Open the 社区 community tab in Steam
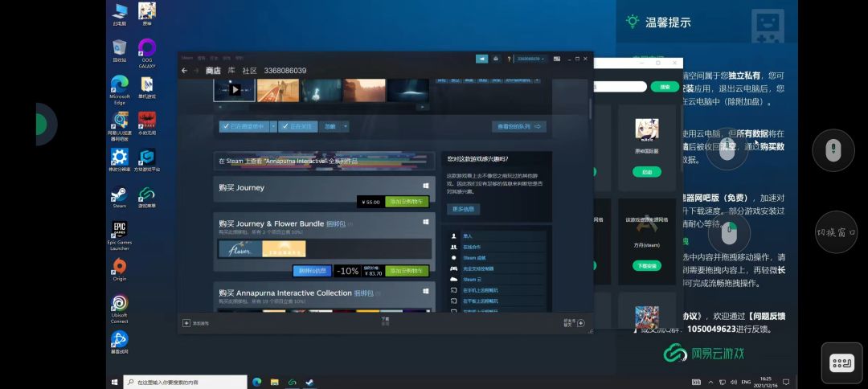Image resolution: width=868 pixels, height=389 pixels. 250,71
